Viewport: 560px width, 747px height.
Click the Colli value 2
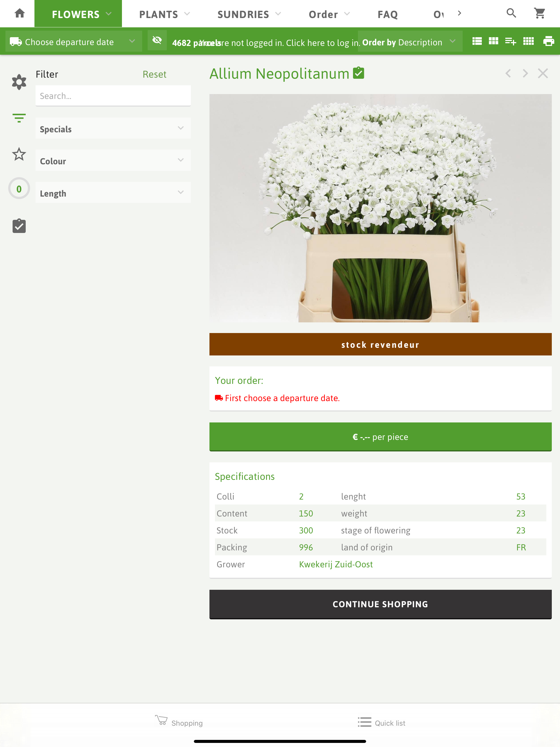[301, 497]
